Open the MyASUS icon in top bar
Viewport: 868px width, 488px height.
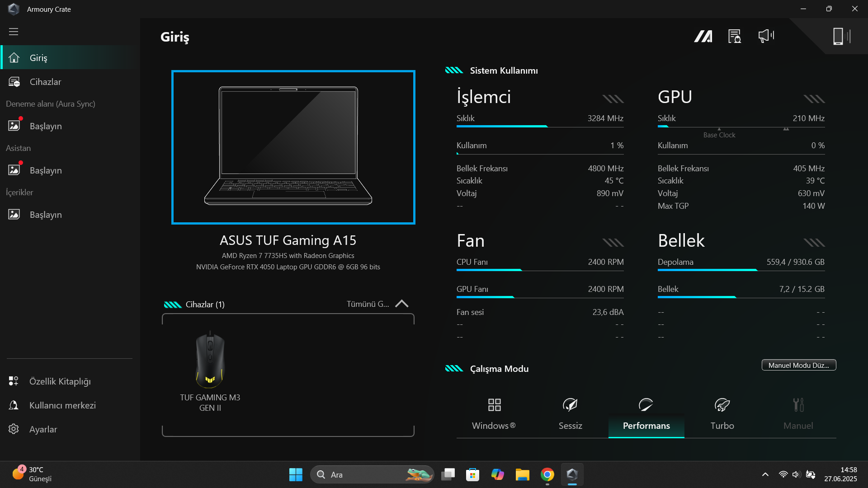click(703, 36)
